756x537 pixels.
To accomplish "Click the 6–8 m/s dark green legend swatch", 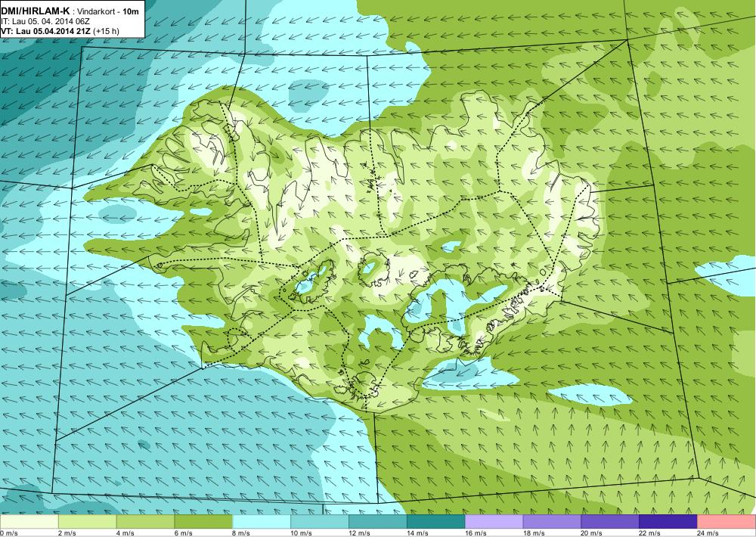I will (x=203, y=522).
